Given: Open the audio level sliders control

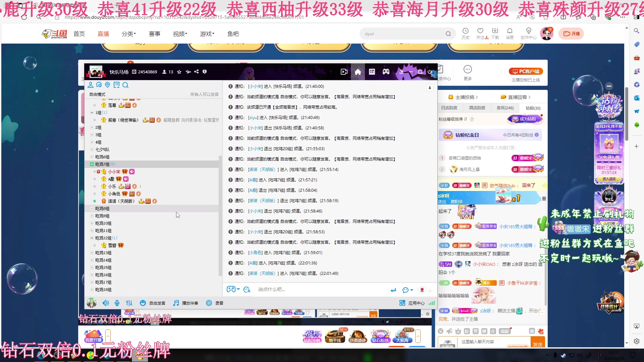Looking at the screenshot, I should pos(129,303).
